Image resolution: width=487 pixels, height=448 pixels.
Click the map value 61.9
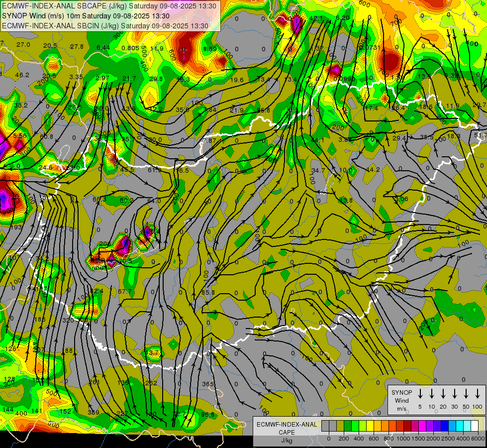click(154, 170)
